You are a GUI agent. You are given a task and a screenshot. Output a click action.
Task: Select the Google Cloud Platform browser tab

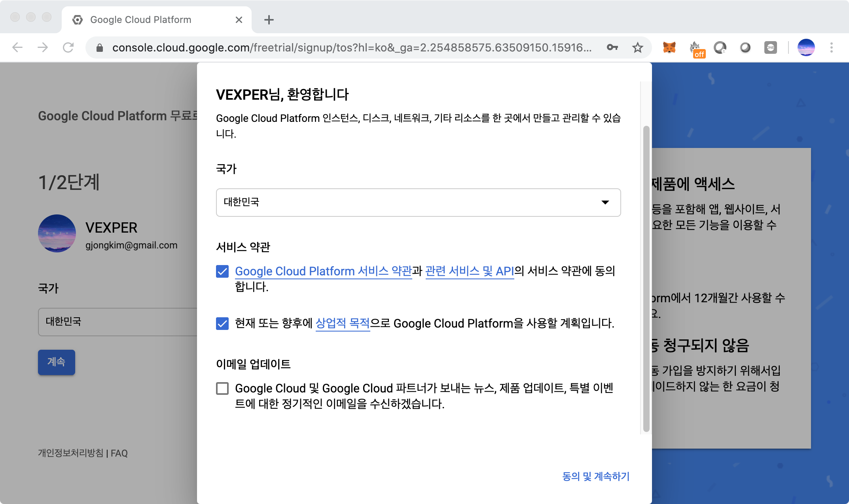pyautogui.click(x=141, y=20)
